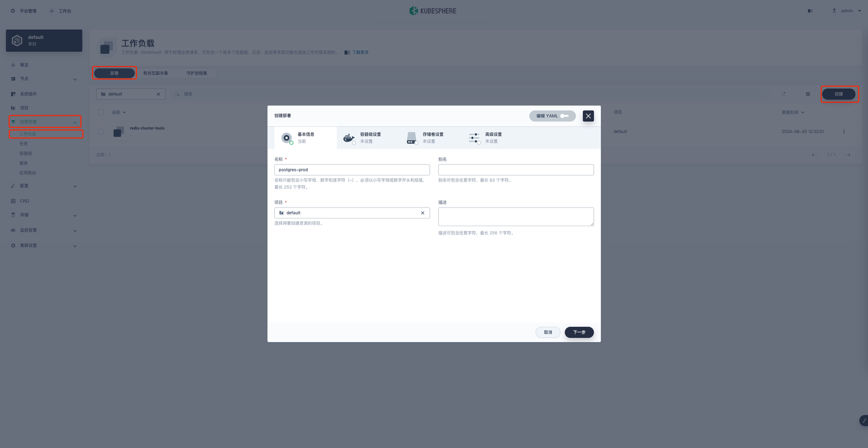This screenshot has width=868, height=448.
Task: Select 容器组 in the sidebar
Action: pyautogui.click(x=26, y=154)
